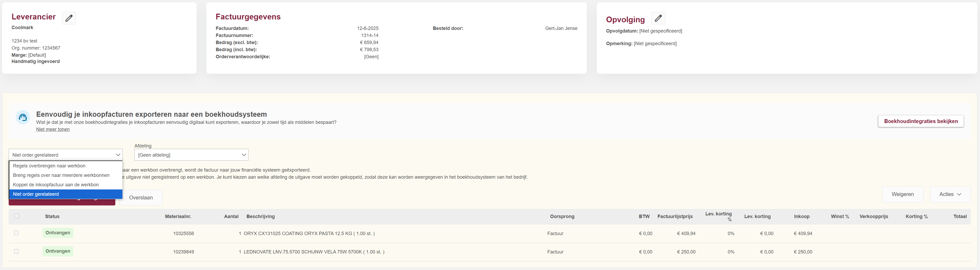The image size is (980, 270).
Task: Click 'LEDNOVATE LNV.75.5700 SCHIJNW VELA' description
Action: point(314,252)
